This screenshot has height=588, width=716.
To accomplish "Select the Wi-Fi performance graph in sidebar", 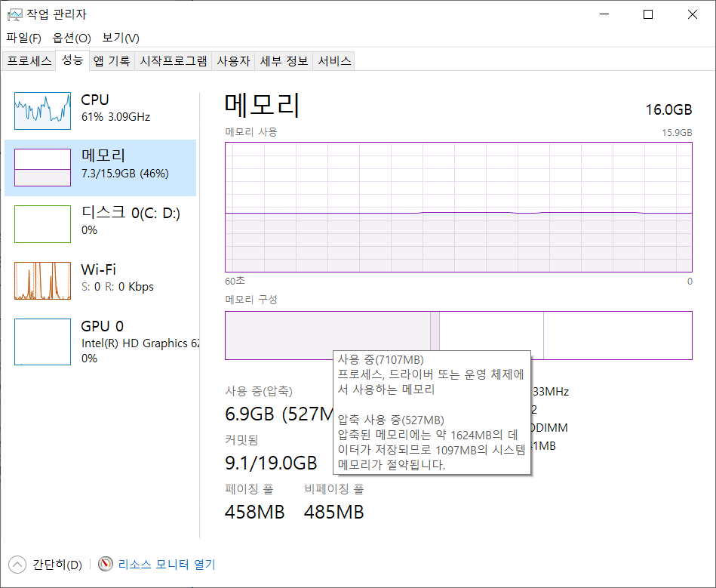I will (x=42, y=280).
